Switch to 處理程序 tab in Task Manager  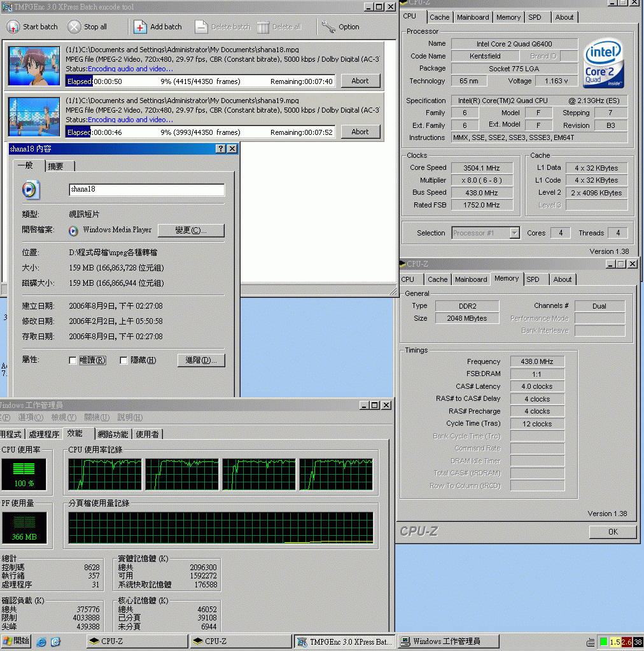pyautogui.click(x=44, y=434)
